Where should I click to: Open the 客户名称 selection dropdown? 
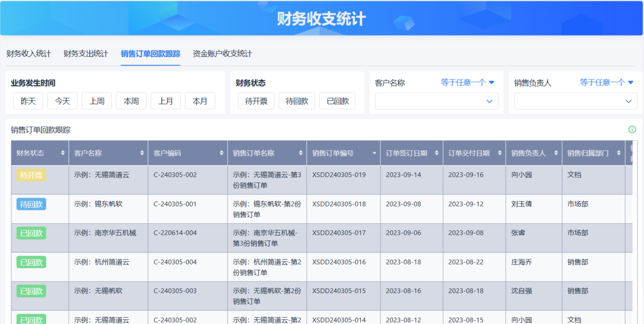pos(436,101)
